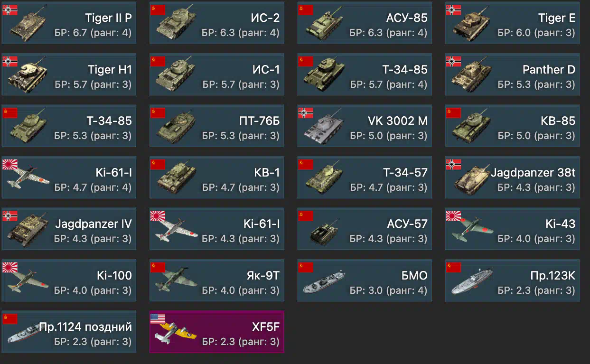Image resolution: width=590 pixels, height=364 pixels.
Task: Choose the ПТ-76Б vehicle card
Action: [x=217, y=126]
